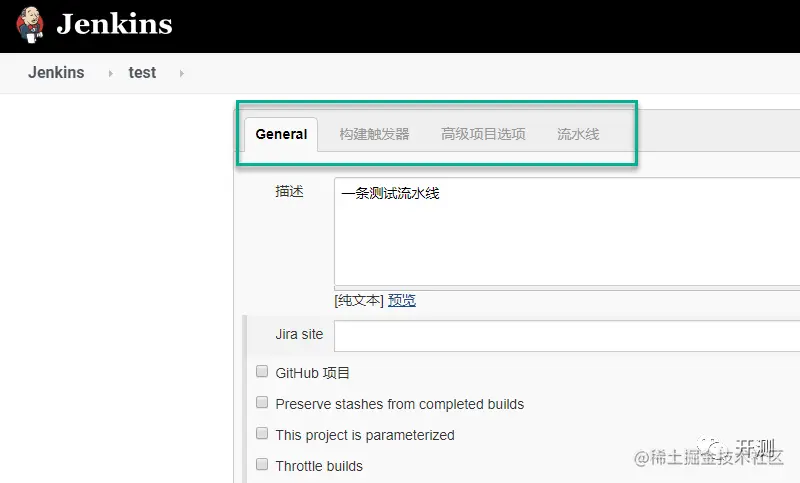800x483 pixels.
Task: Toggle the Throttle builds checkbox
Action: pyautogui.click(x=262, y=464)
